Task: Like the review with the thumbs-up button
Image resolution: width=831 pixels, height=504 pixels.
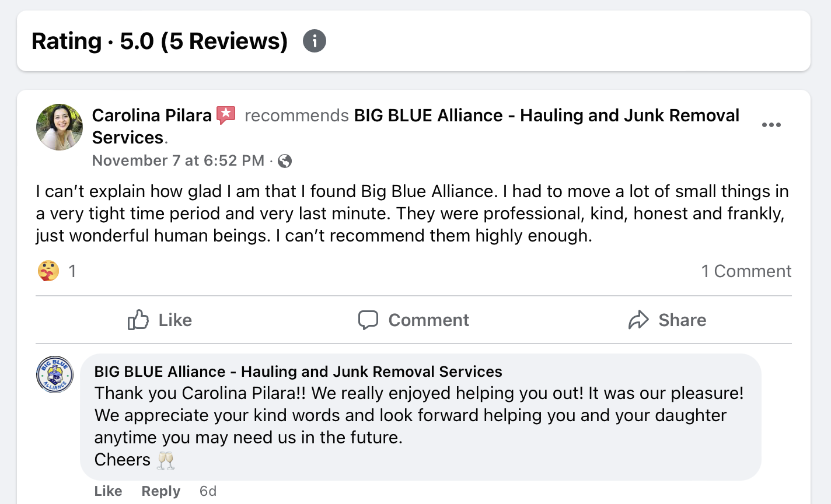Action: (160, 320)
